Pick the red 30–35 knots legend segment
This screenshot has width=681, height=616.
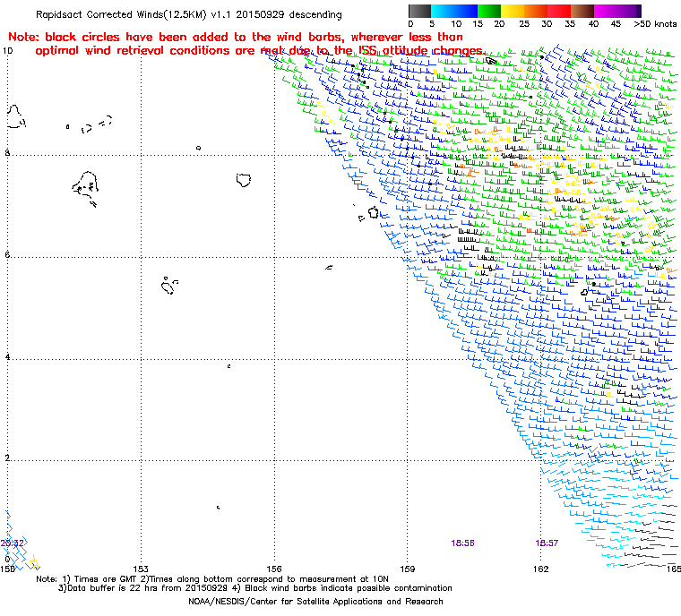(559, 11)
